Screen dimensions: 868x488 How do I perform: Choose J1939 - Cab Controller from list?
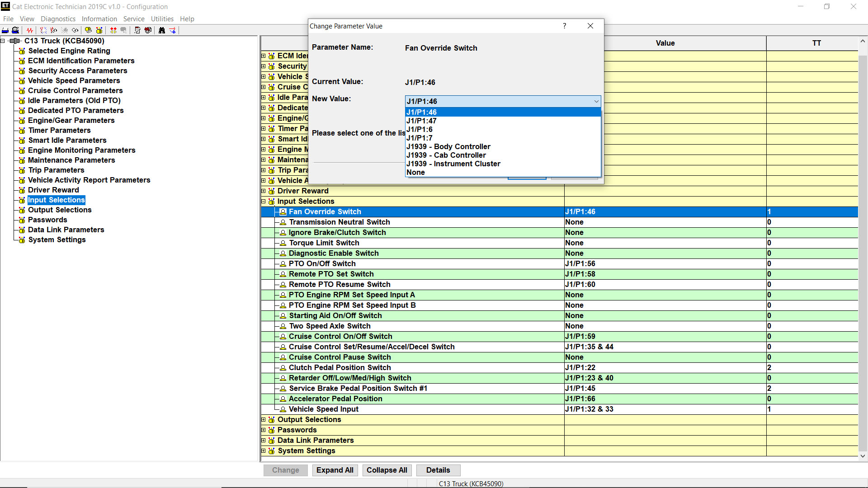pos(446,155)
